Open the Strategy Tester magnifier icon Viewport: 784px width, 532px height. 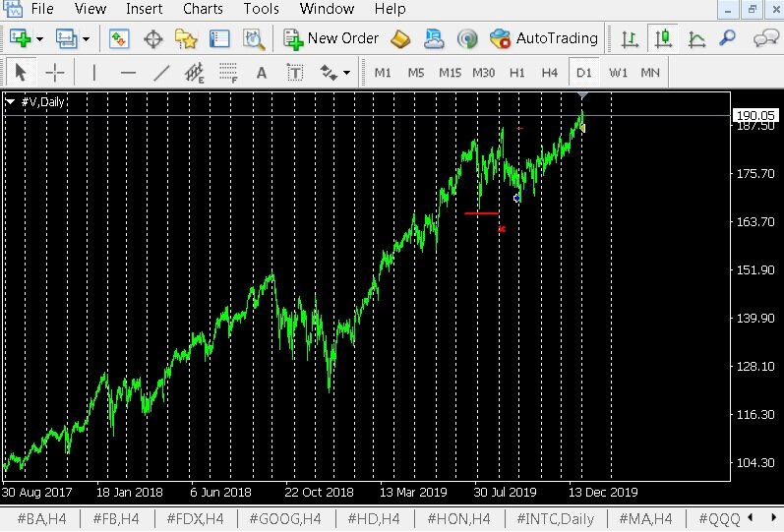pyautogui.click(x=254, y=39)
